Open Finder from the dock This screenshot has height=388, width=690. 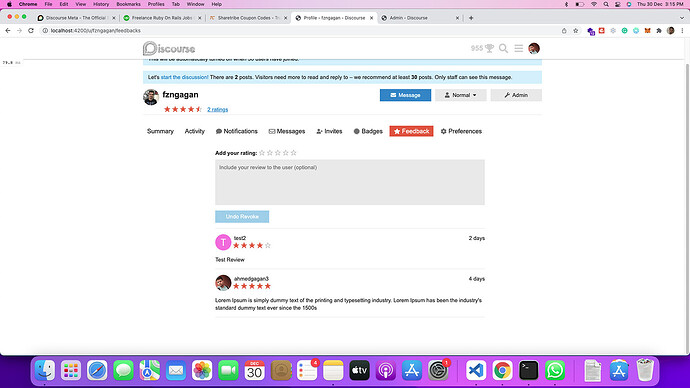[x=45, y=370]
